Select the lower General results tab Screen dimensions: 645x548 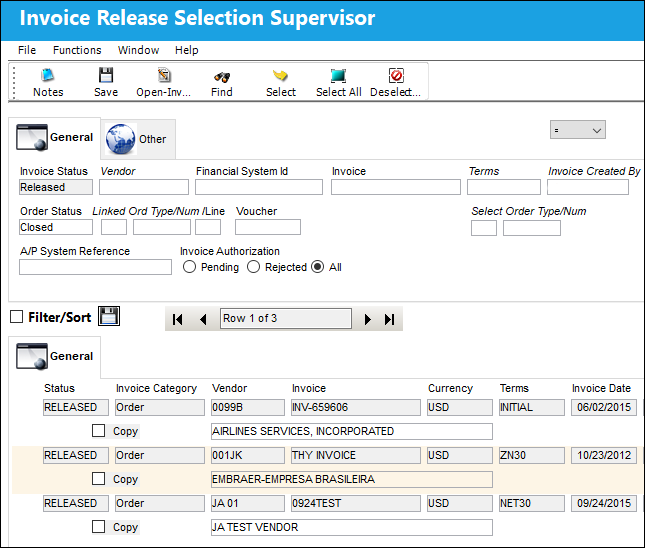pyautogui.click(x=54, y=357)
